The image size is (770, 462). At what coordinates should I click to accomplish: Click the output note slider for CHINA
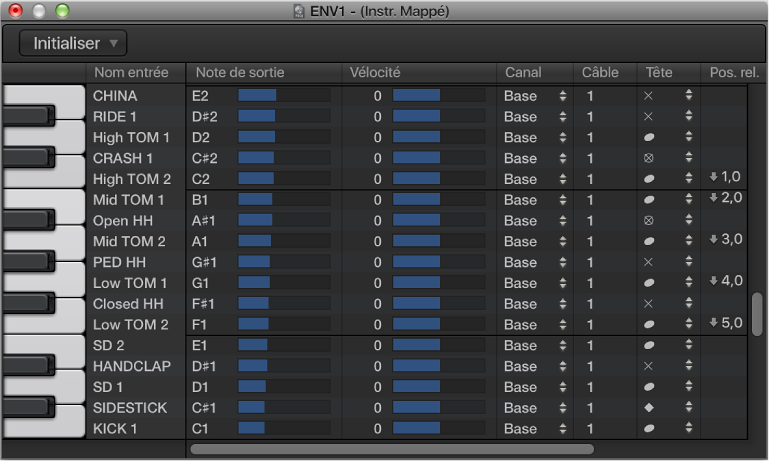pos(283,96)
